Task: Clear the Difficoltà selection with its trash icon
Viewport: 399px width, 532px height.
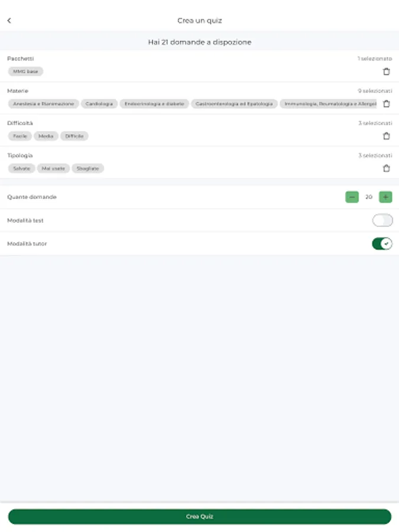Action: point(387,136)
